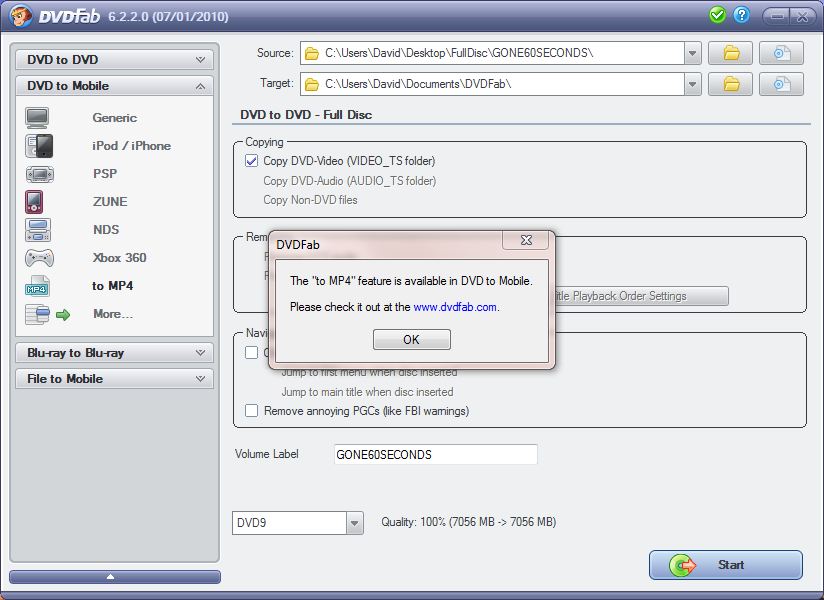Select the Xbox 360 profile
The image size is (824, 600).
point(119,258)
